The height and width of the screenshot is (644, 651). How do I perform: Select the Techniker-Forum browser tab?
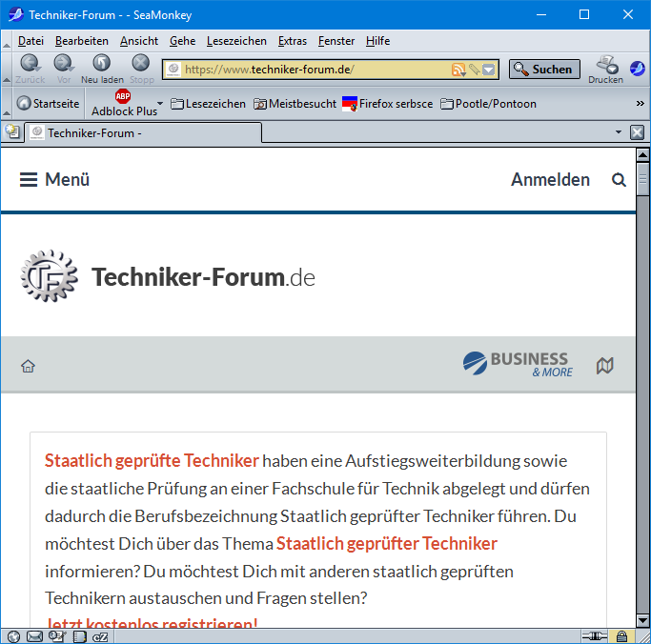pyautogui.click(x=143, y=132)
